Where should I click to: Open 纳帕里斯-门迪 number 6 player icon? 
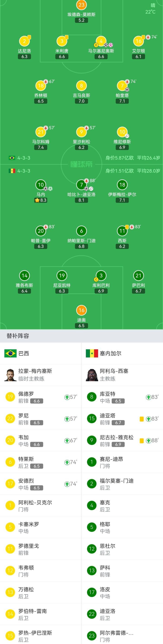tap(81, 231)
